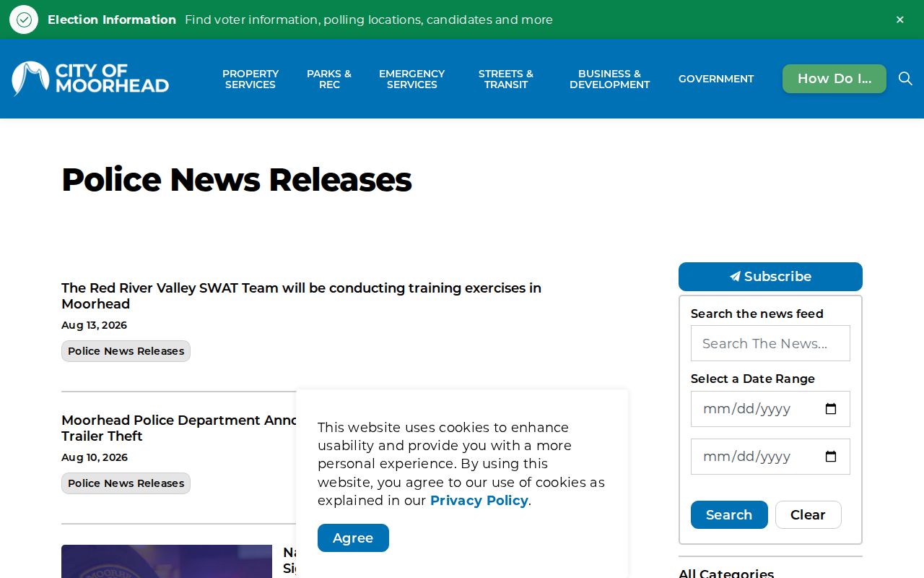Expand the How Do I... button

[834, 79]
